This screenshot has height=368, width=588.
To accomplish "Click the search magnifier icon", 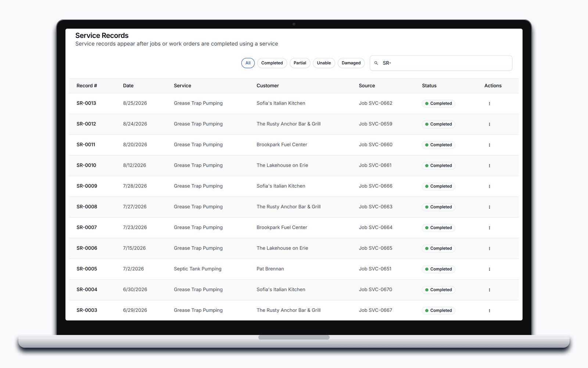I will click(x=376, y=63).
